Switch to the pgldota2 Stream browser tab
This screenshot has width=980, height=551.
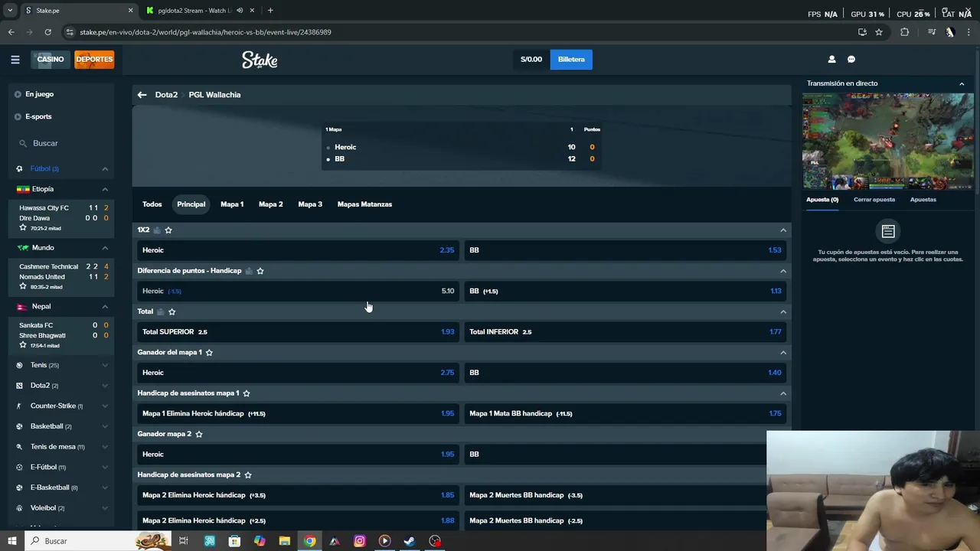point(201,11)
